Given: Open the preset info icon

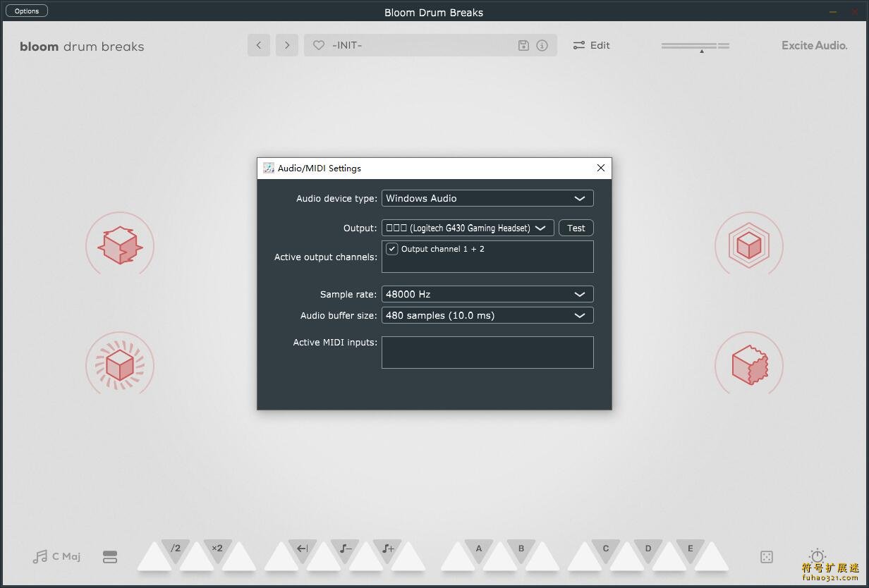Looking at the screenshot, I should [x=542, y=45].
